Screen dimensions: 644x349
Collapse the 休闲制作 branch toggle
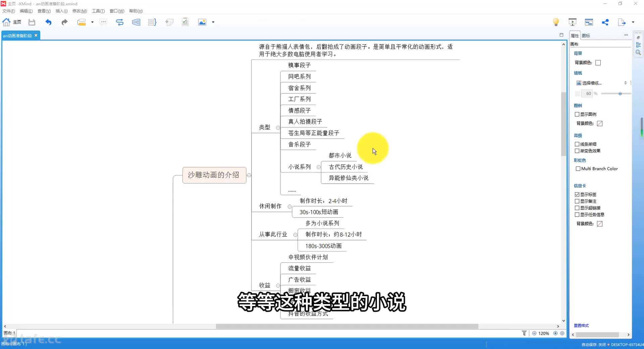pyautogui.click(x=289, y=207)
